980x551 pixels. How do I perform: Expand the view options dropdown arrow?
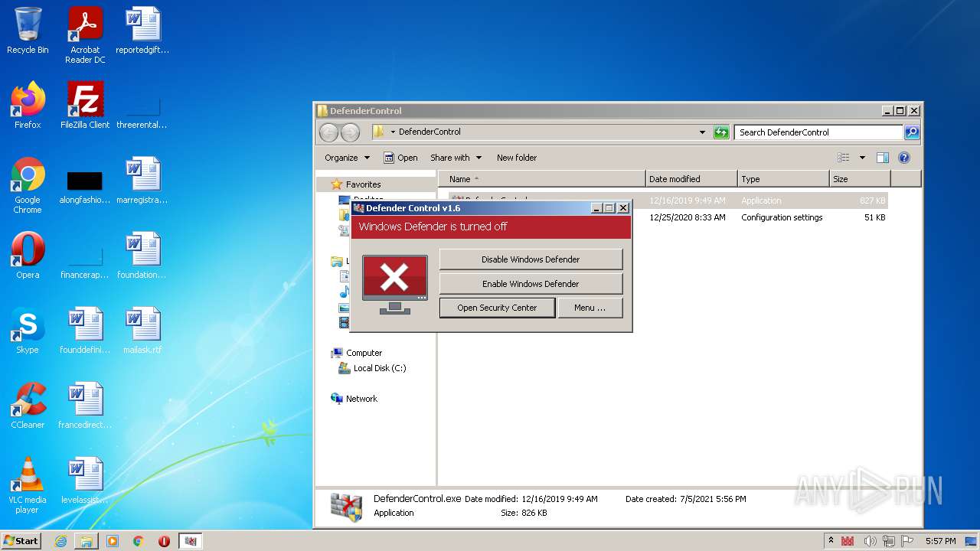point(862,158)
